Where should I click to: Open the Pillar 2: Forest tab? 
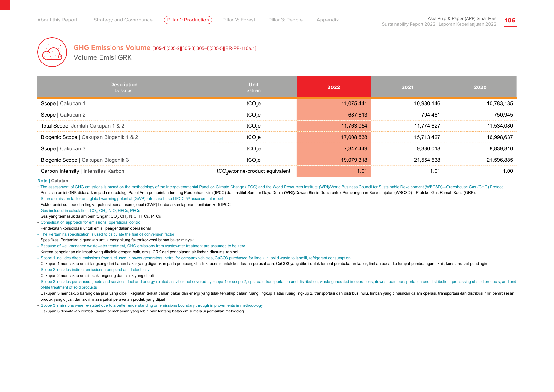tap(239, 20)
